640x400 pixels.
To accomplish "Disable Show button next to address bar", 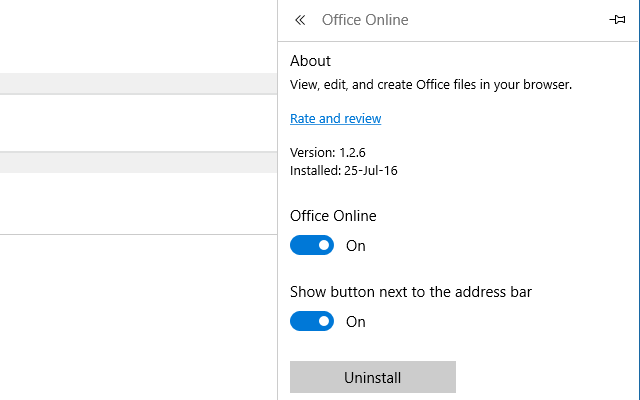I will (312, 321).
